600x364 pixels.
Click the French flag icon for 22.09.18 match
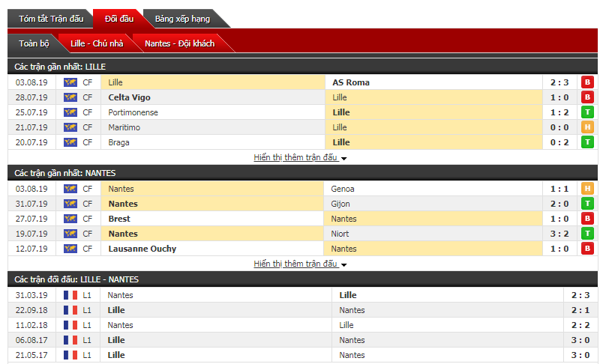coord(70,310)
